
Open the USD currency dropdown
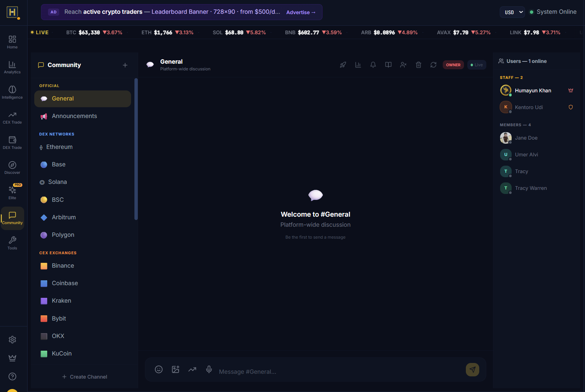pyautogui.click(x=512, y=12)
